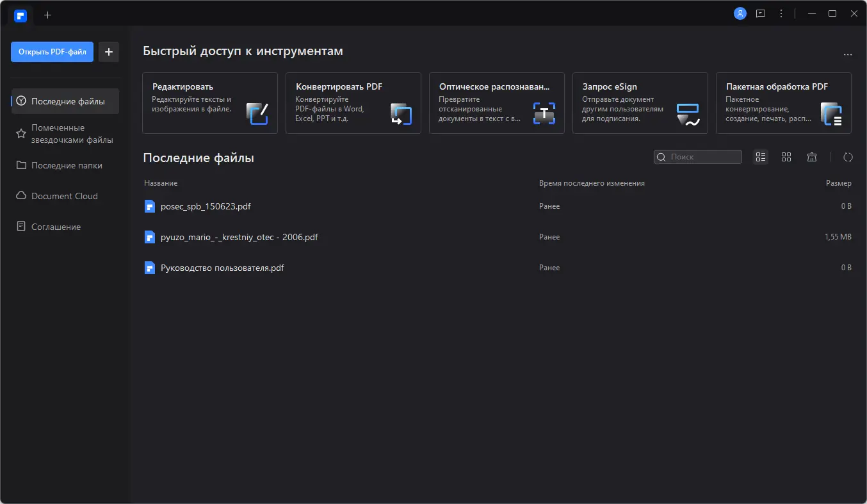The height and width of the screenshot is (504, 867).
Task: Click the eSign signature icon
Action: [x=688, y=114]
